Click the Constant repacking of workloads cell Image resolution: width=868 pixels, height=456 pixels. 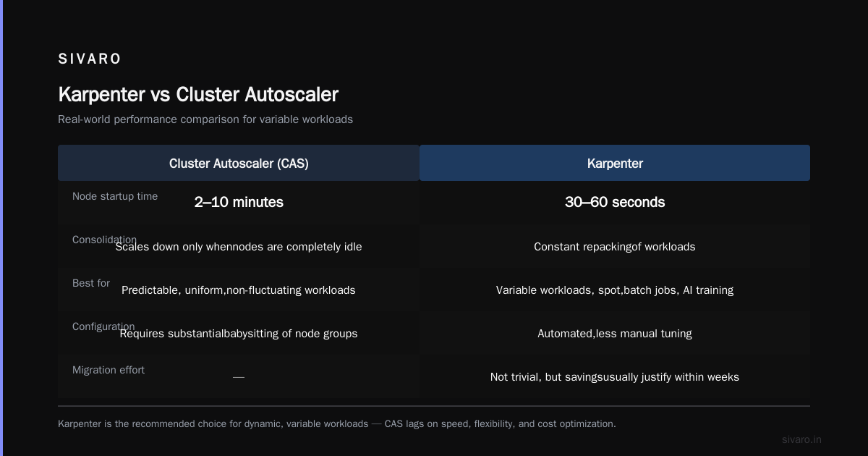coord(615,247)
